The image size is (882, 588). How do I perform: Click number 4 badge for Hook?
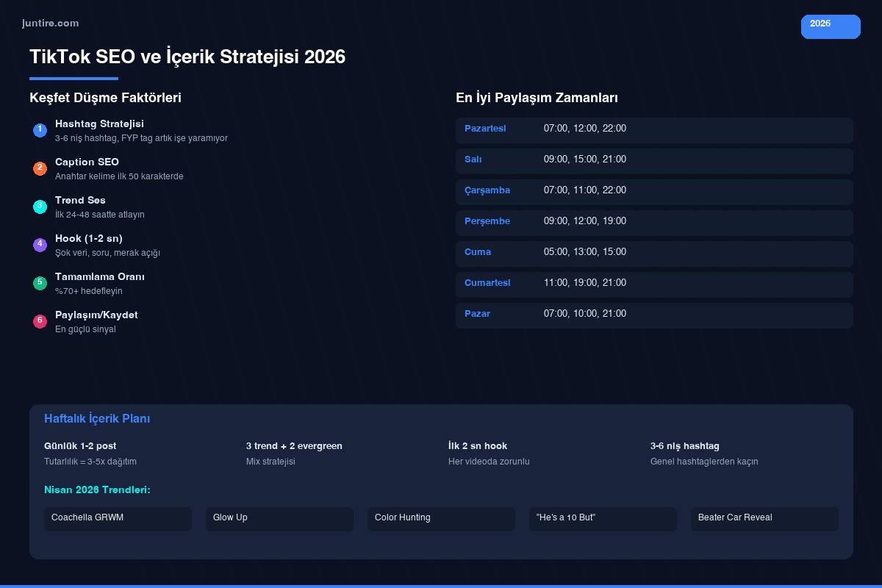pos(40,245)
